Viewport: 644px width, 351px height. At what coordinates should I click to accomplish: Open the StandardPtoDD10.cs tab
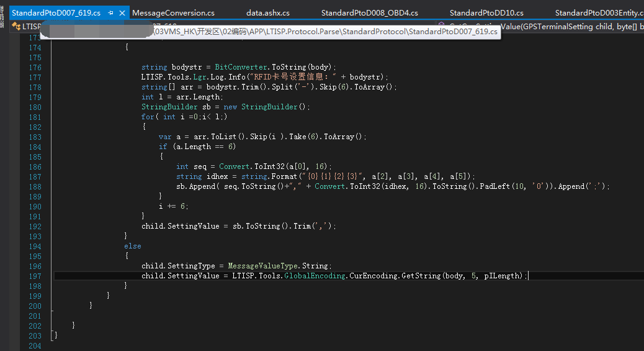486,12
